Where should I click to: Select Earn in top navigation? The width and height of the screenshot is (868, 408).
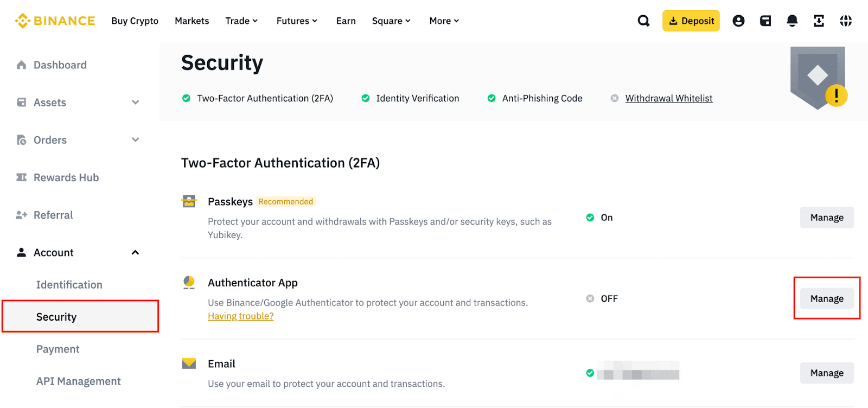346,21
